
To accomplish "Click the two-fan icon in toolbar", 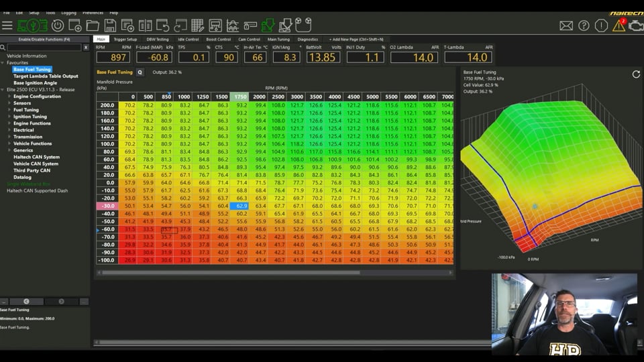I will click(303, 25).
